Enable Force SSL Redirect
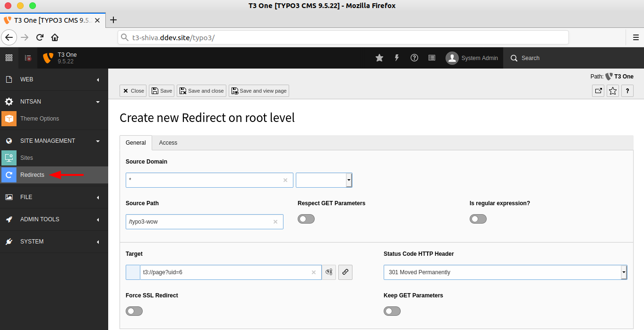 (x=134, y=311)
